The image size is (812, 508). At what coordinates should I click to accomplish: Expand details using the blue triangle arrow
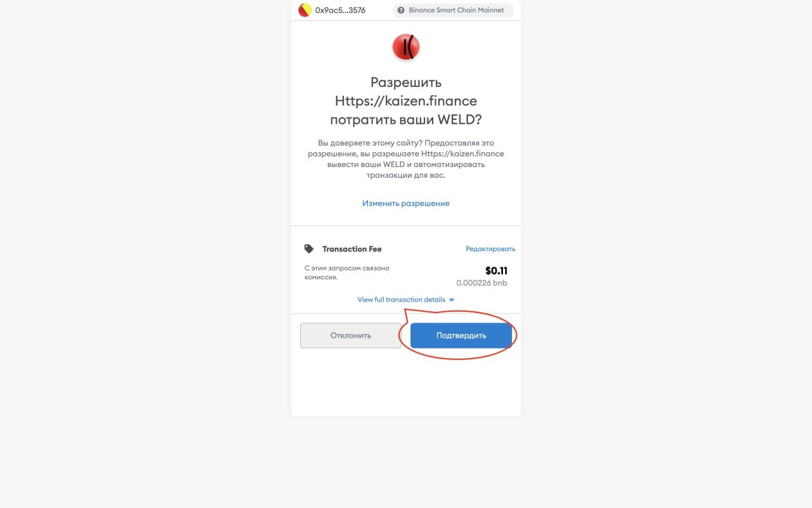coord(452,300)
